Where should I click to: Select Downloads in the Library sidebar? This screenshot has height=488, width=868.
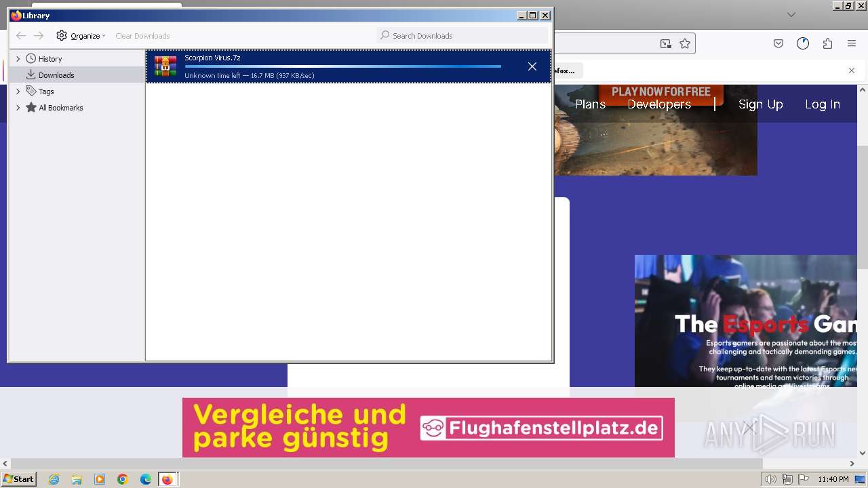[x=56, y=75]
